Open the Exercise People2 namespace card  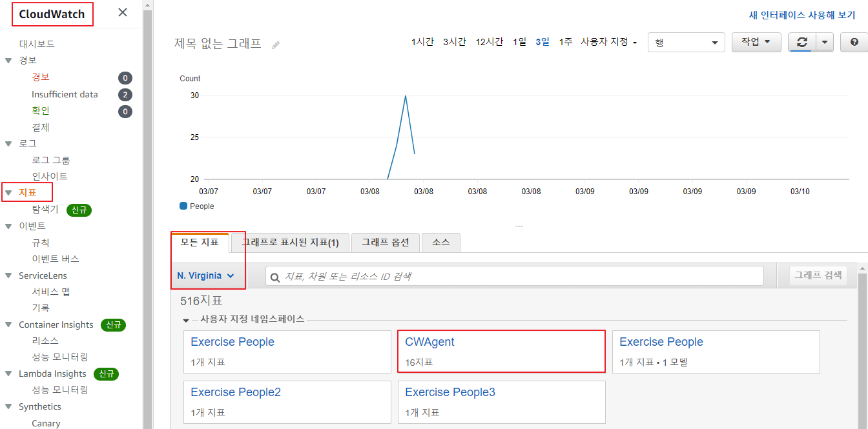[287, 402]
